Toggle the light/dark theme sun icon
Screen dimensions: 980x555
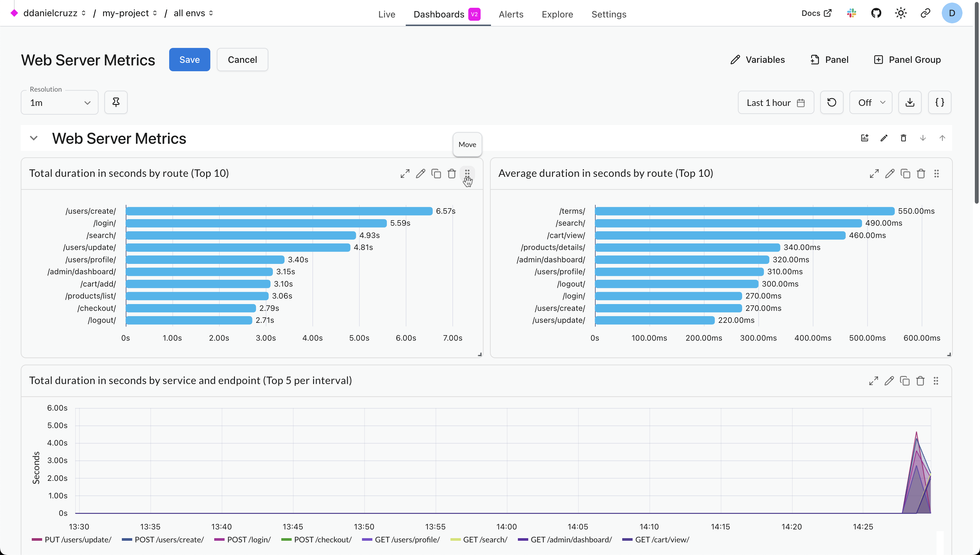901,13
